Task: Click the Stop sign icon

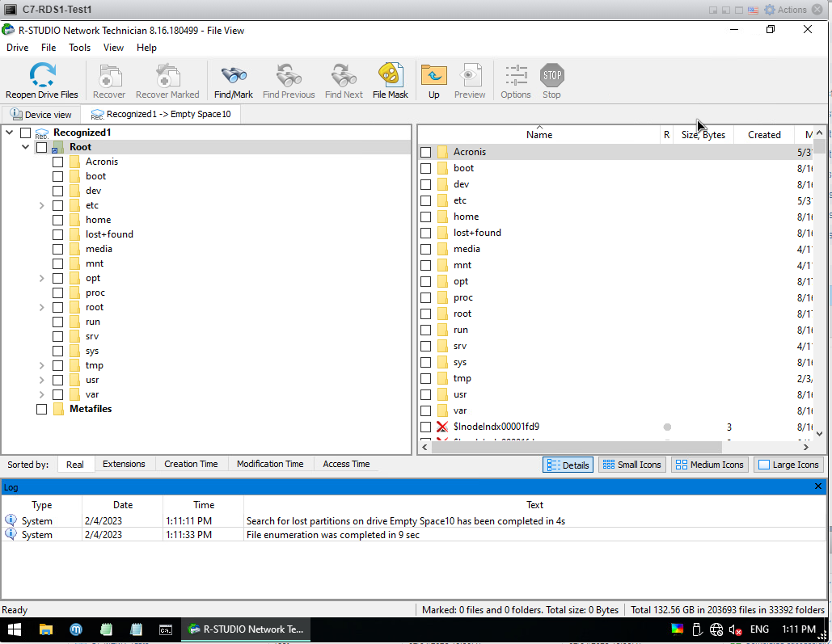Action: [x=551, y=77]
